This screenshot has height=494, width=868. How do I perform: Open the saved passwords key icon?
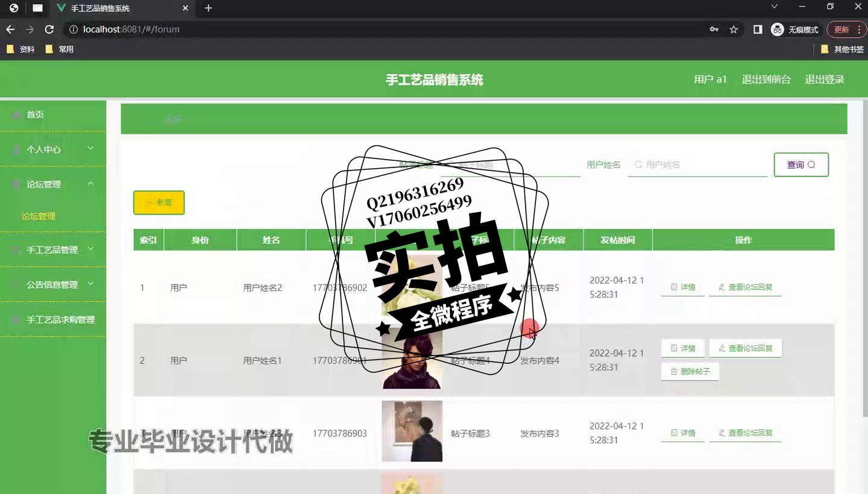(x=714, y=30)
